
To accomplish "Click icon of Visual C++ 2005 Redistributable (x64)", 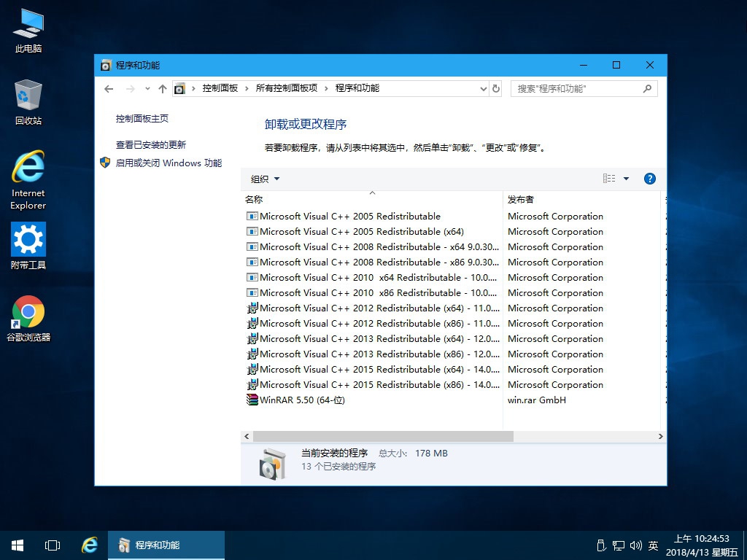I will (x=252, y=231).
